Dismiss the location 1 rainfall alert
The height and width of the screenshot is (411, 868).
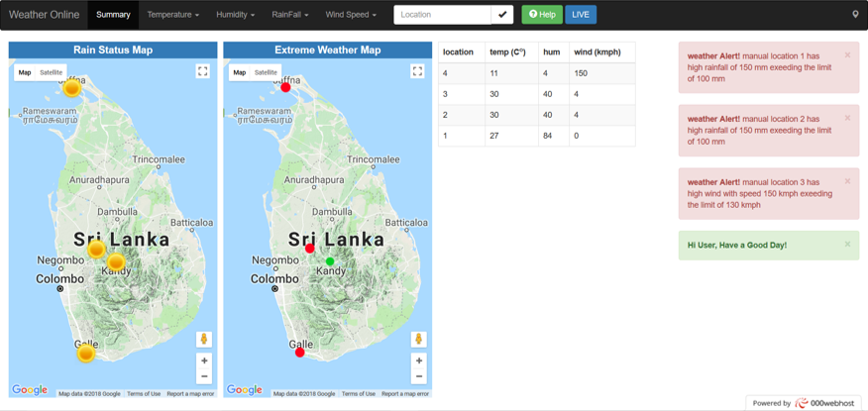pyautogui.click(x=847, y=54)
